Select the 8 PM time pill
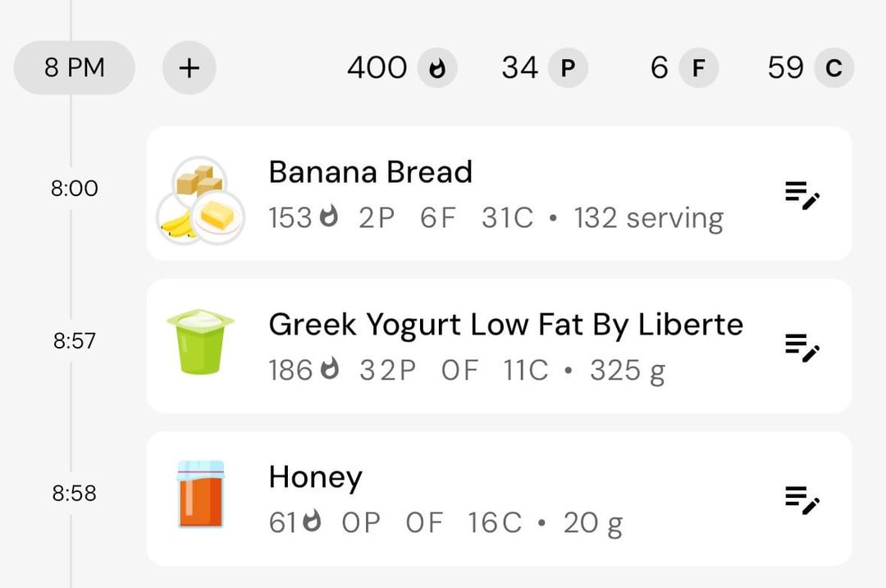 (75, 68)
